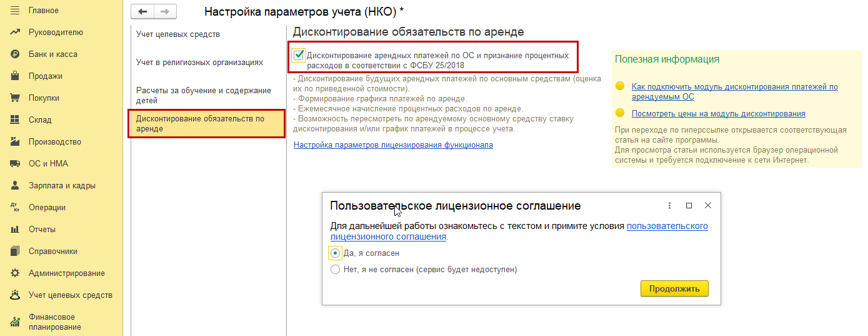Open the Операции section
868x336 pixels.
point(47,208)
